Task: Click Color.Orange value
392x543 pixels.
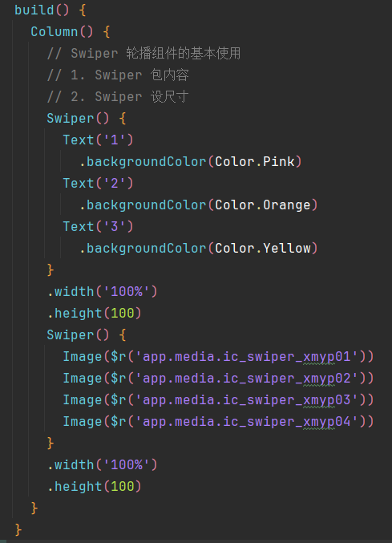Action: tap(263, 205)
